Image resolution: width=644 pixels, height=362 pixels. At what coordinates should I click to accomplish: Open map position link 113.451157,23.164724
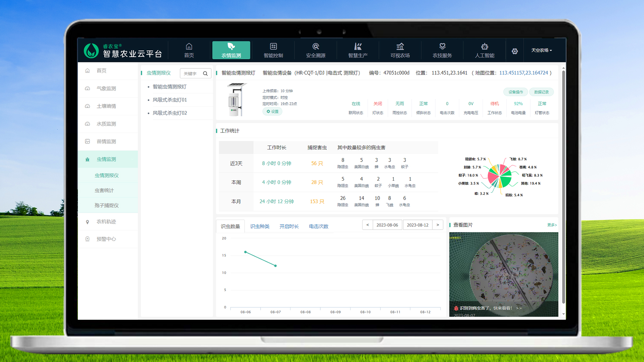coord(524,73)
